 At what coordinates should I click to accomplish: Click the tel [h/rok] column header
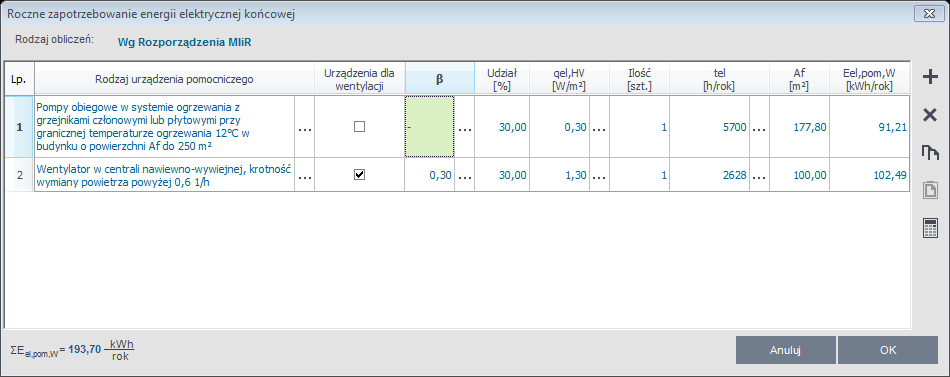(x=719, y=78)
